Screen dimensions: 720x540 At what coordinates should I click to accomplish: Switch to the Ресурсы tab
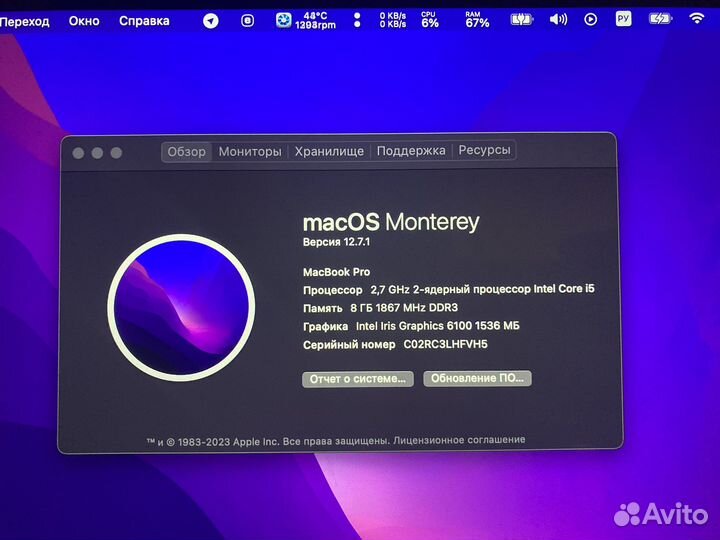484,150
